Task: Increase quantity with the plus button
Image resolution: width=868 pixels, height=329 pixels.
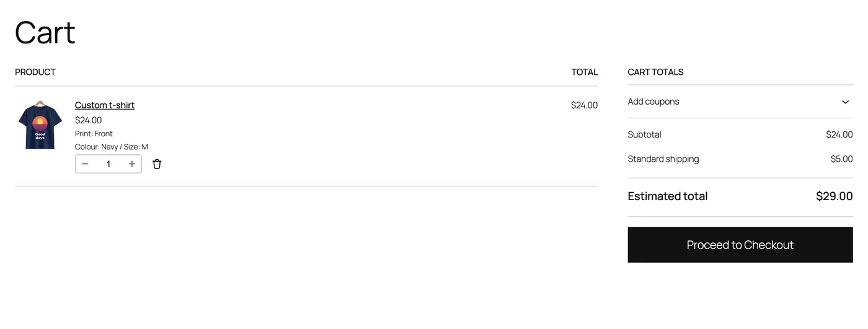Action: pyautogui.click(x=131, y=164)
